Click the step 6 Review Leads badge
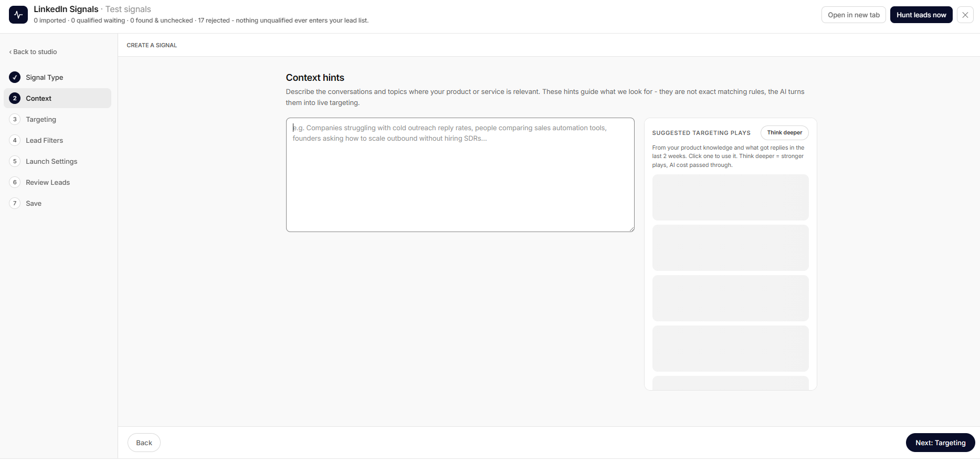The image size is (980, 462). (x=15, y=182)
